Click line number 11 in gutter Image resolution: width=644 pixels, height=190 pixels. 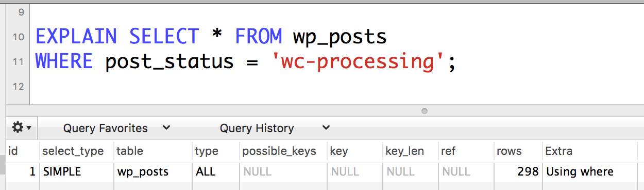[18, 62]
